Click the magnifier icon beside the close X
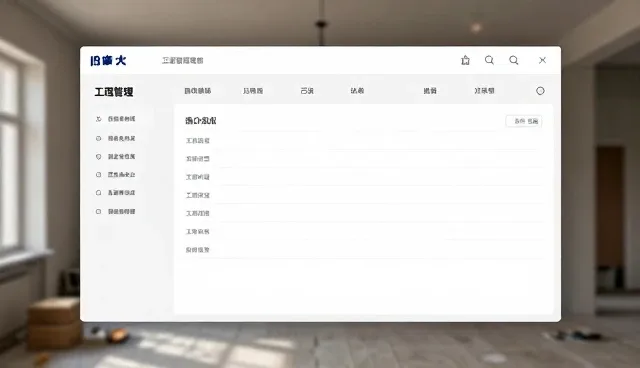Viewport: 640px width, 368px height. 514,60
